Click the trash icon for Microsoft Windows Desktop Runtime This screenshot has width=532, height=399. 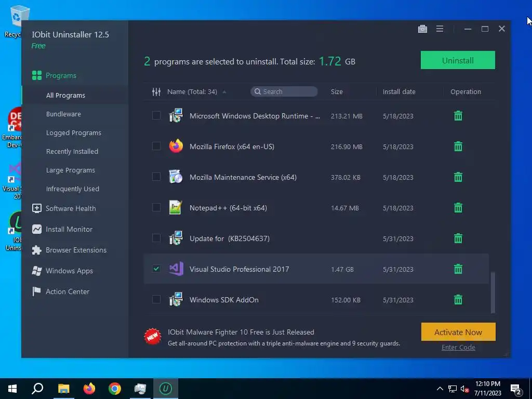(458, 116)
